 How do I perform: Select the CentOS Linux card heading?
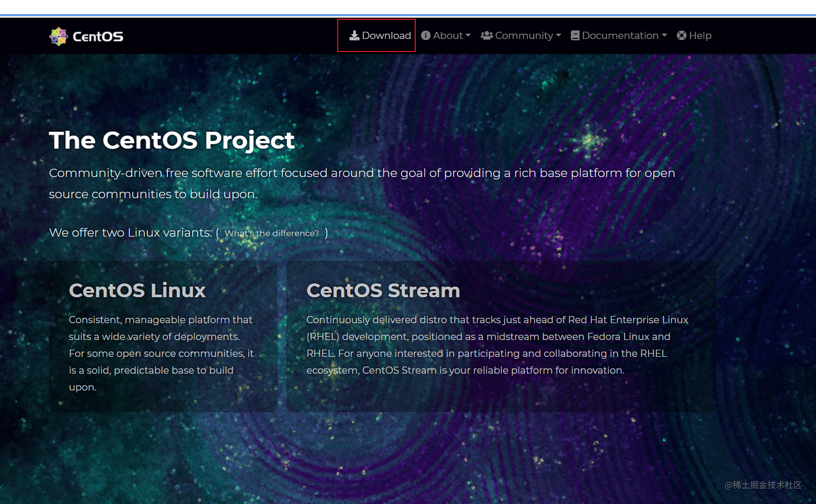pos(137,290)
